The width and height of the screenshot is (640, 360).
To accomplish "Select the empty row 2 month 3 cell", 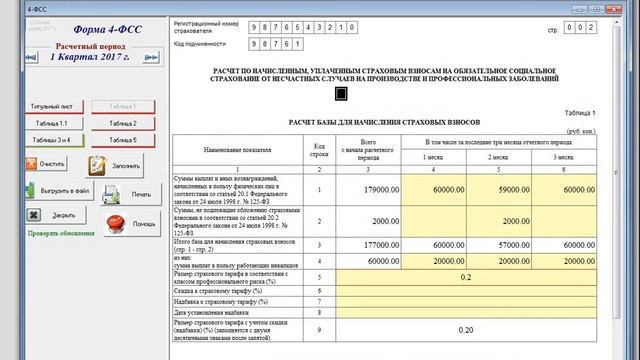I will pyautogui.click(x=564, y=221).
